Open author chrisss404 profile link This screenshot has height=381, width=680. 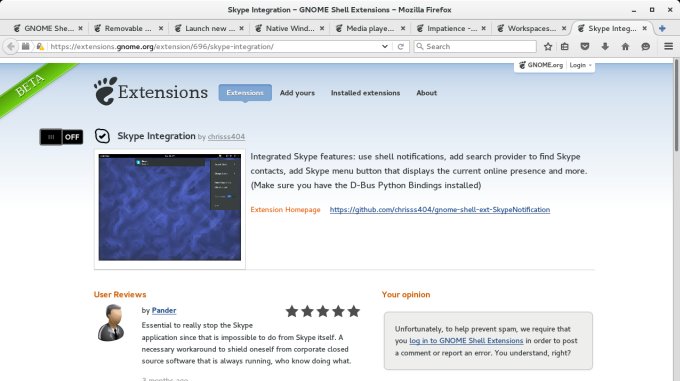(226, 137)
